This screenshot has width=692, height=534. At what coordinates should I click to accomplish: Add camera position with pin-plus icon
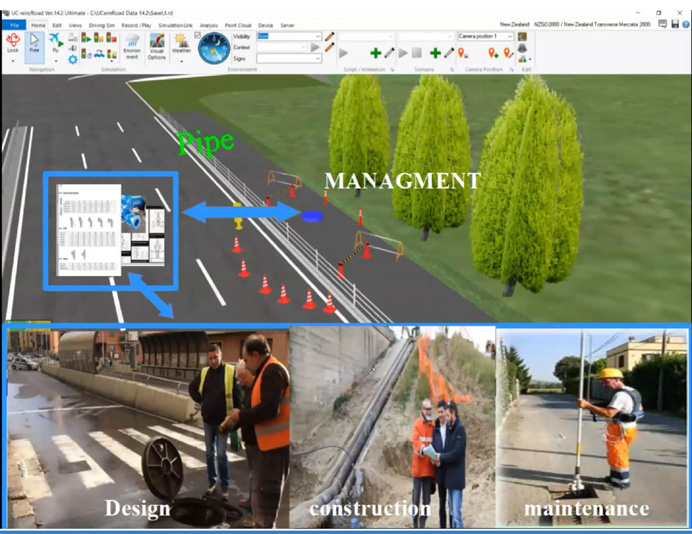coord(493,53)
